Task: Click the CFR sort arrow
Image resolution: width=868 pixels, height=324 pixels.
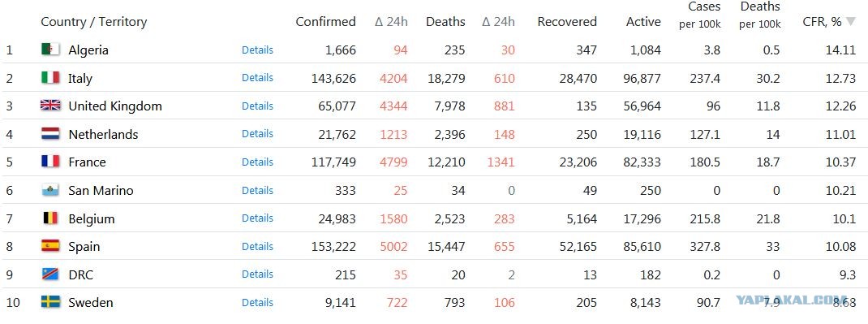Action: [851, 22]
